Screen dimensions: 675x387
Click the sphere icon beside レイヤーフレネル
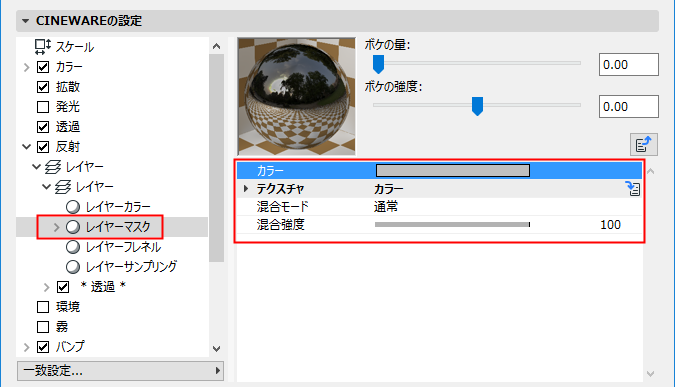(x=73, y=247)
